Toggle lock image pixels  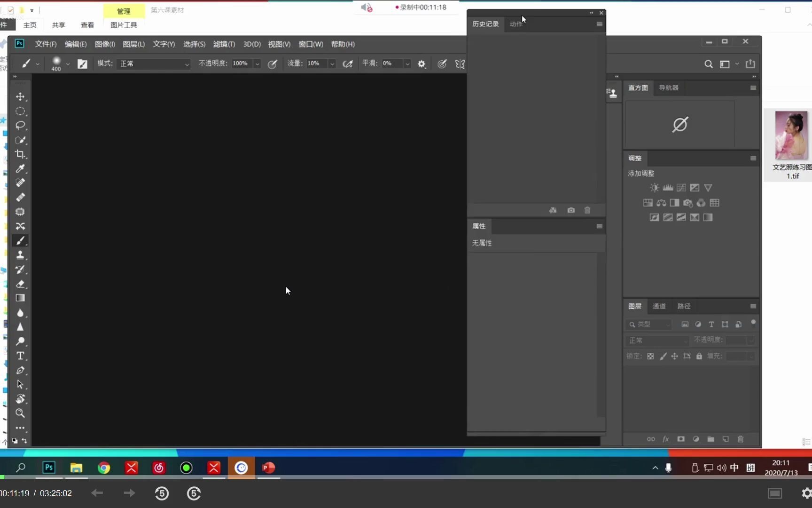[663, 356]
